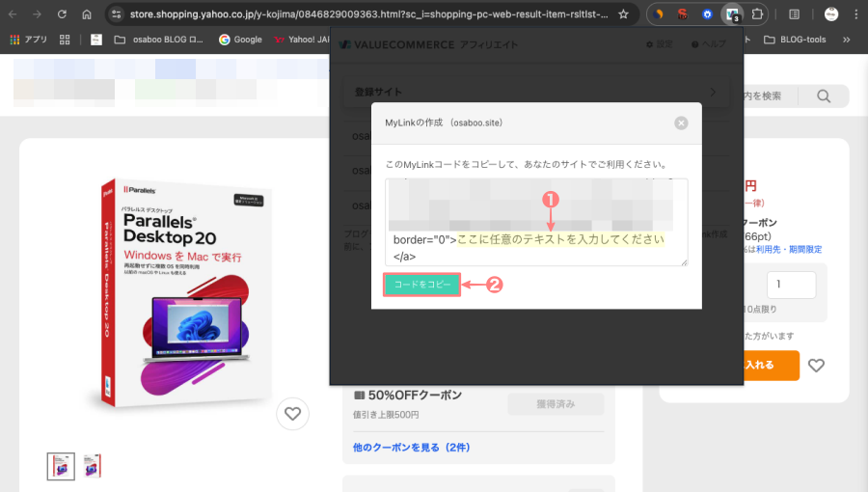Add product image to favorites heart
868x492 pixels.
(292, 414)
